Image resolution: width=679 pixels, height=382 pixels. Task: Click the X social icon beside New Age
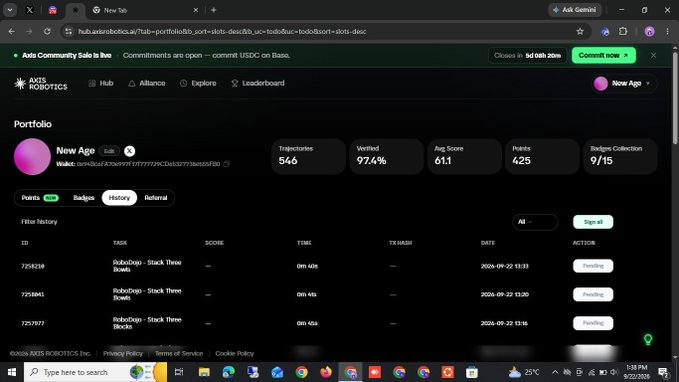(129, 151)
